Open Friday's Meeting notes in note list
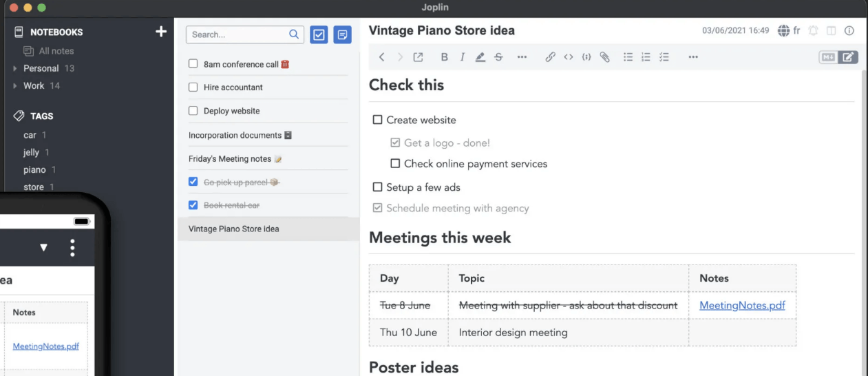This screenshot has height=376, width=868. (x=230, y=159)
